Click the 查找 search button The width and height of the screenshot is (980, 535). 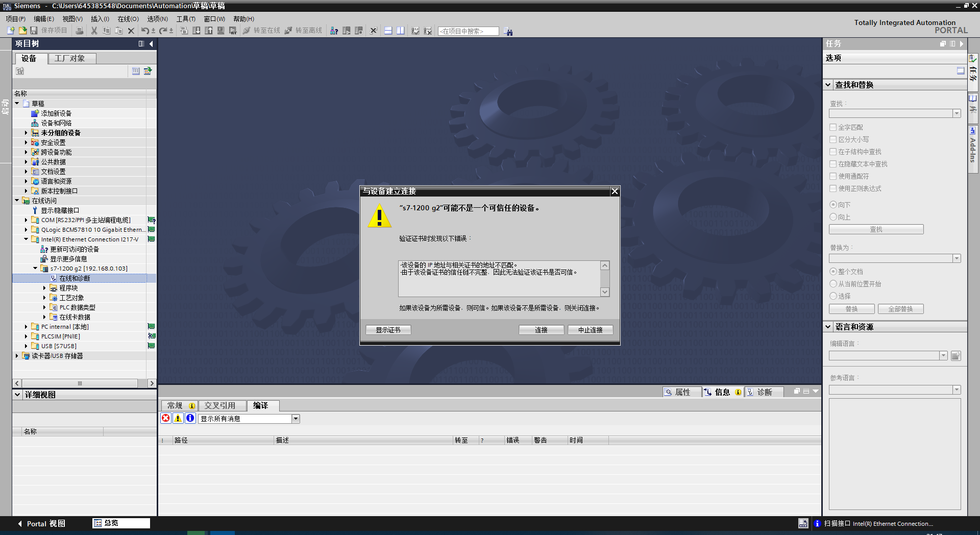(x=876, y=229)
